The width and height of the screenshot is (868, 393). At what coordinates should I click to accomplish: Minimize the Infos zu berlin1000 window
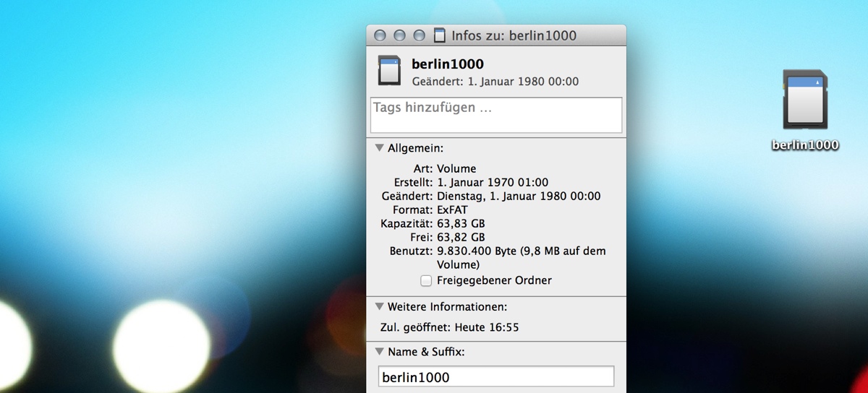[399, 35]
